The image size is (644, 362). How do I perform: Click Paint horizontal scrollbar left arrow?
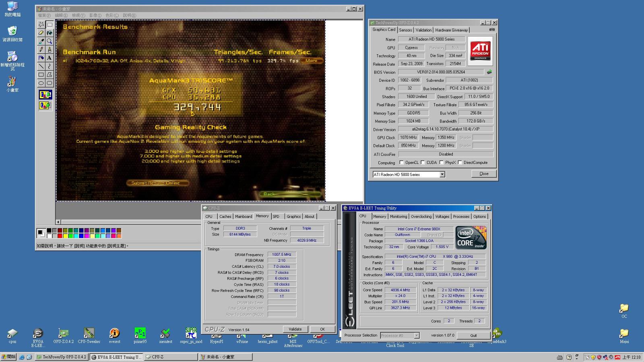[58, 222]
